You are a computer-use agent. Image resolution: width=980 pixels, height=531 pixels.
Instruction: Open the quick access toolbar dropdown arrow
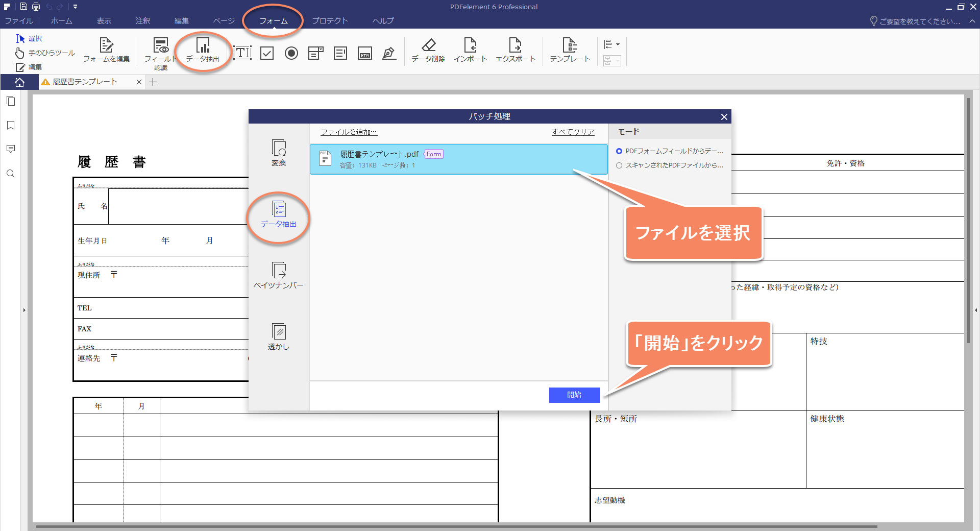point(75,7)
